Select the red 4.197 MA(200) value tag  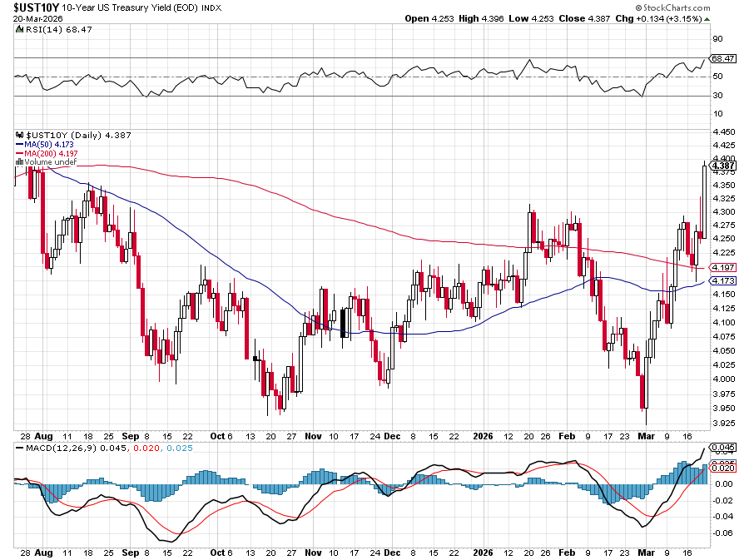click(721, 267)
